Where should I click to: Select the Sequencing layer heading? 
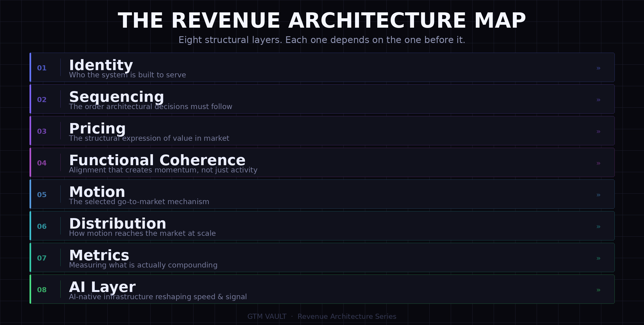coord(116,97)
